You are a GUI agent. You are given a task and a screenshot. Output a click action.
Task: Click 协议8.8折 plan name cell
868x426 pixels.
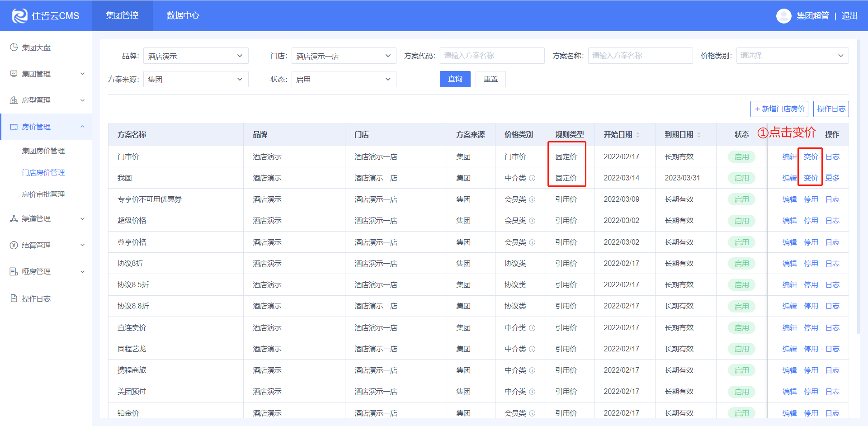[133, 306]
